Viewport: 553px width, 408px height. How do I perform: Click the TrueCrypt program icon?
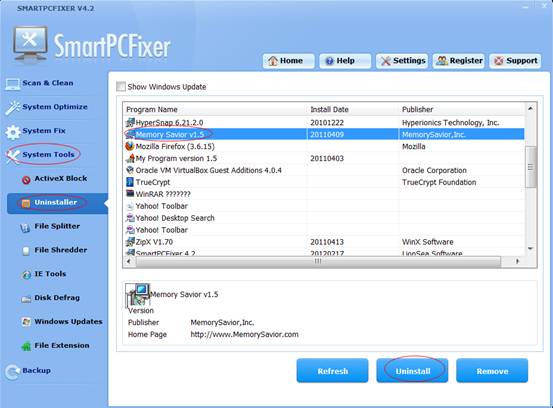click(130, 182)
